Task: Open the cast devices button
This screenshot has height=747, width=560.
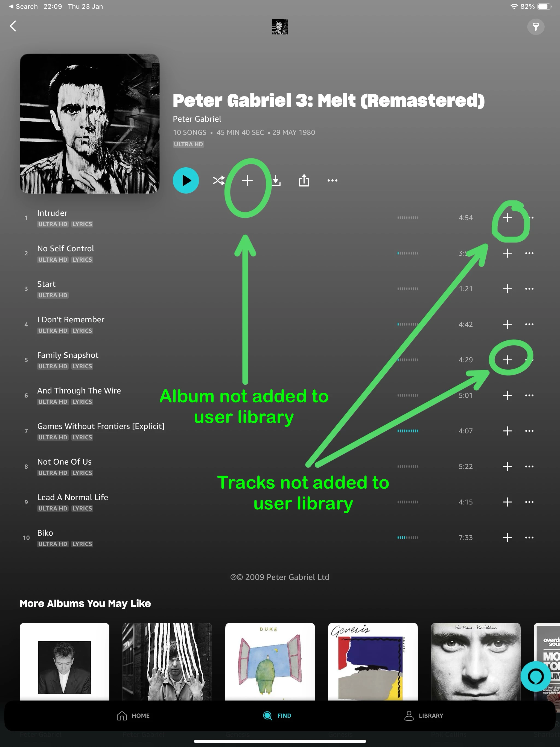Action: 536,27
